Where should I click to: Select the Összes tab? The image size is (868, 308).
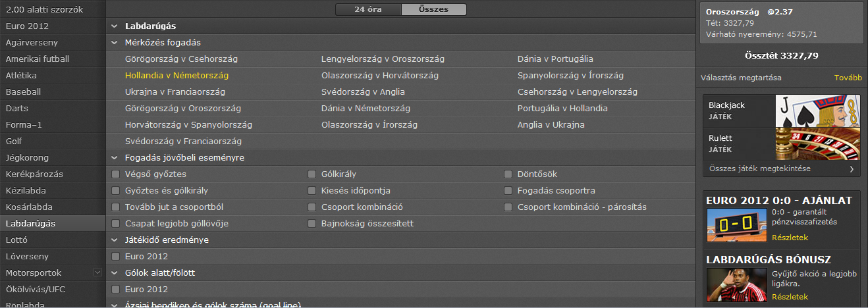click(x=433, y=10)
